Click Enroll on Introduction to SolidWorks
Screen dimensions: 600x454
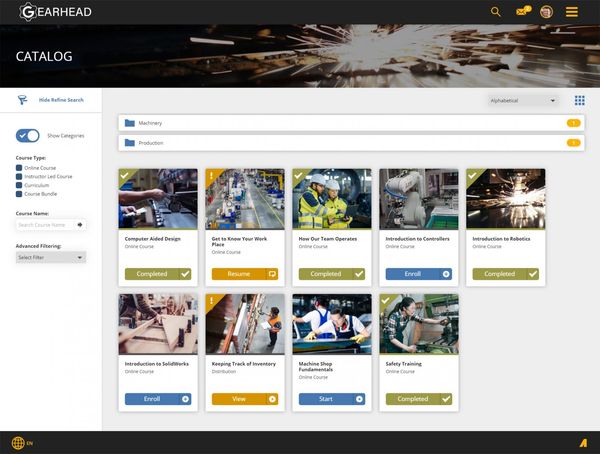coord(158,399)
